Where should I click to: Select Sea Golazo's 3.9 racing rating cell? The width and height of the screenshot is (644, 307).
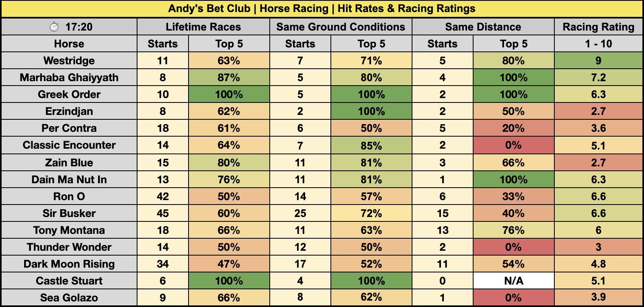[x=598, y=297]
